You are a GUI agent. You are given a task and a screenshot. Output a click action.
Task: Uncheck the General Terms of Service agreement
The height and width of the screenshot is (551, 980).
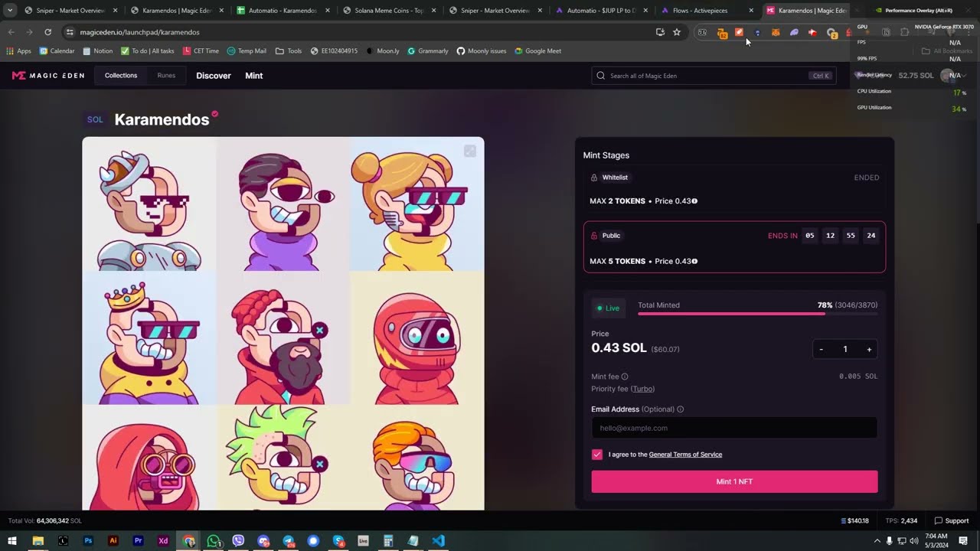pos(597,455)
